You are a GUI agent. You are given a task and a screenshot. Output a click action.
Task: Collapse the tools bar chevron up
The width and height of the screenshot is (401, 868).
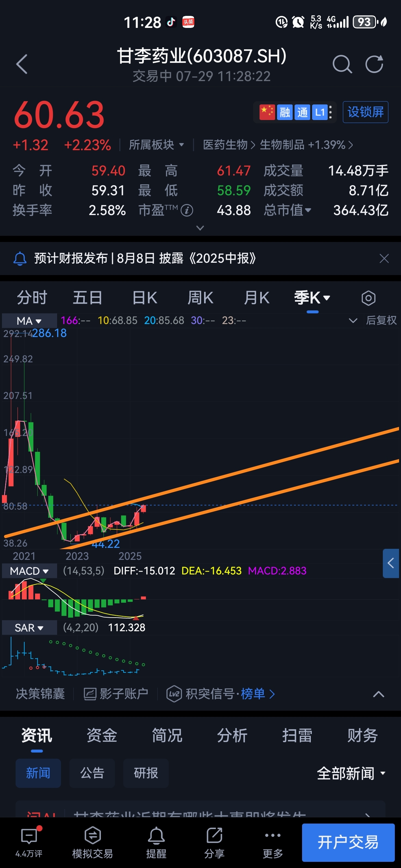[x=378, y=694]
